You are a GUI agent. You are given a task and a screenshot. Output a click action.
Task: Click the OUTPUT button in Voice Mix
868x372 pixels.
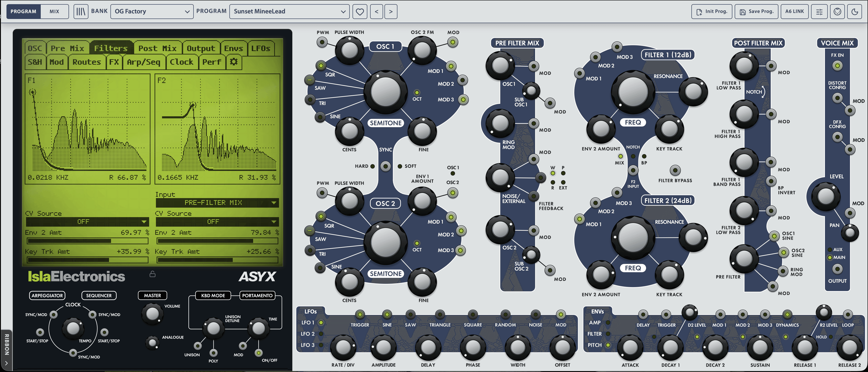pos(837,269)
